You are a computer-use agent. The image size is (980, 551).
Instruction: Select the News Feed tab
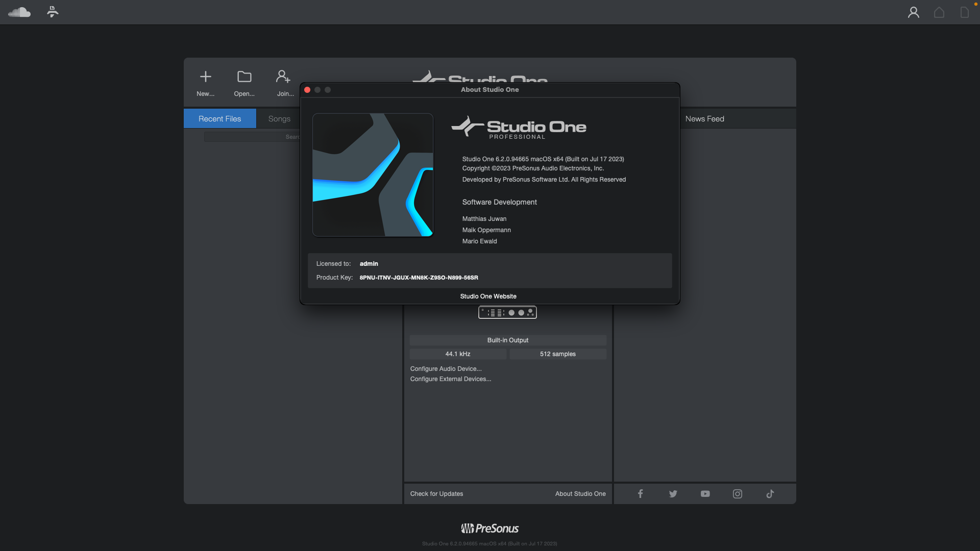point(704,118)
